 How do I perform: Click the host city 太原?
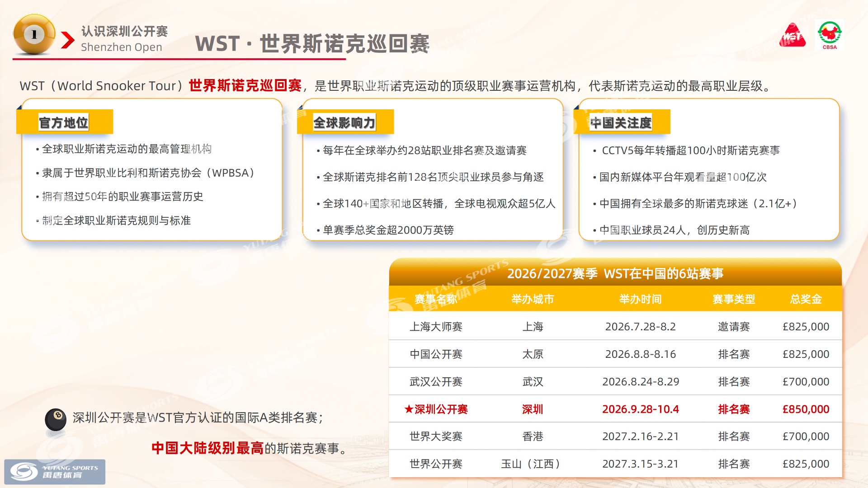coord(533,354)
